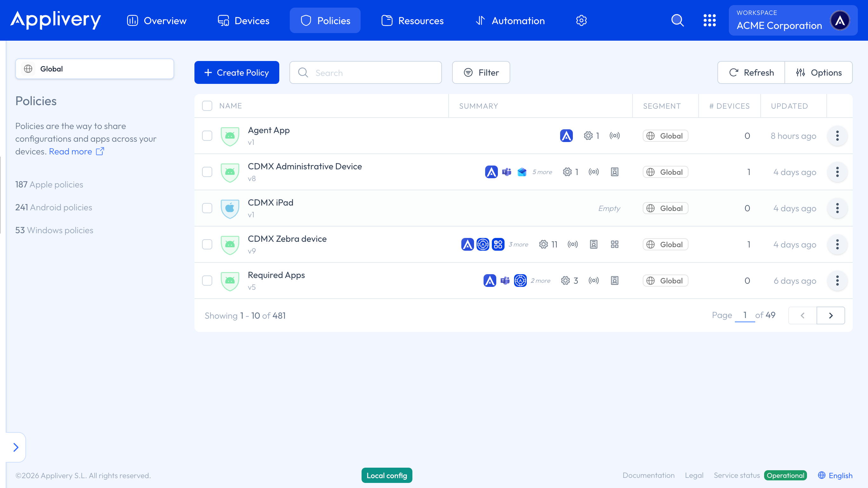
Task: Click '53 Windows policies' in the sidebar
Action: [x=54, y=230]
